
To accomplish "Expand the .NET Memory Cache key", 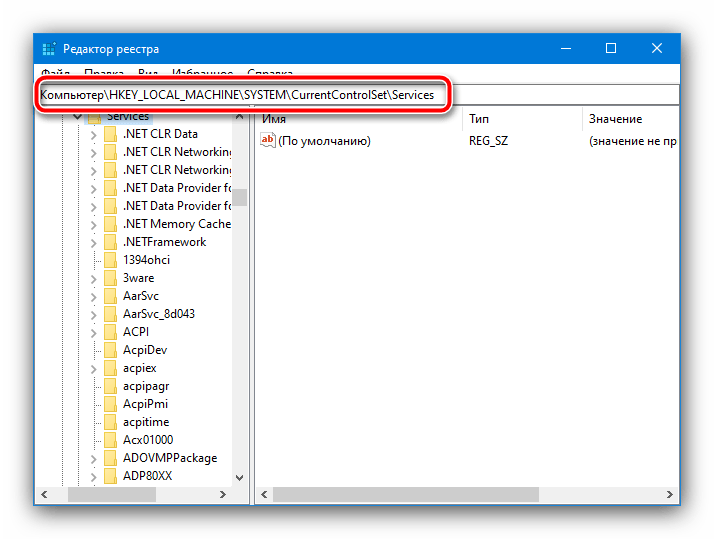I will (93, 225).
